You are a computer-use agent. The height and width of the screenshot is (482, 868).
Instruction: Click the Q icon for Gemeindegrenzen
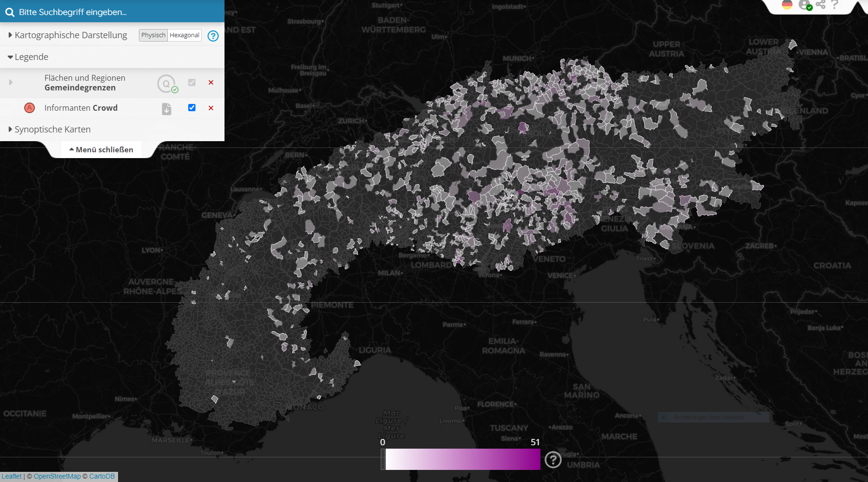tap(166, 84)
